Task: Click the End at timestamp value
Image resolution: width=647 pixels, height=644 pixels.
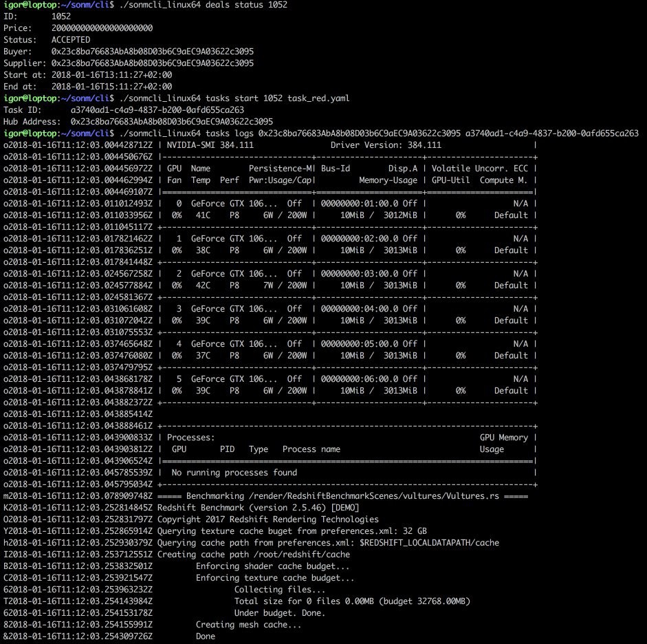Action: (111, 87)
